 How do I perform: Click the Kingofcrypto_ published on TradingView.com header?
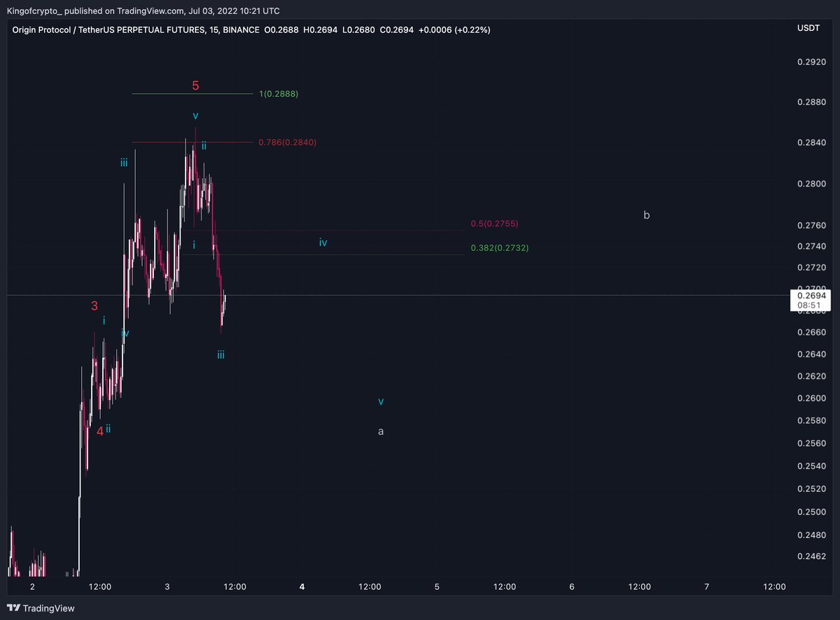coord(143,11)
